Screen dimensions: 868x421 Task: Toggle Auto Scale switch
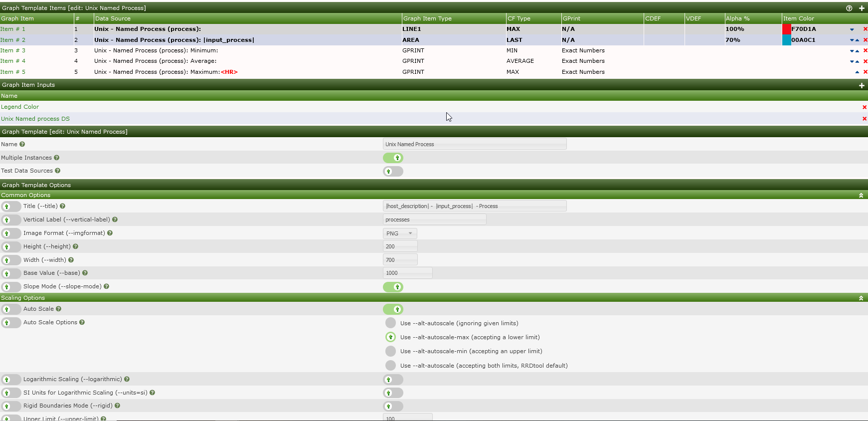point(393,309)
